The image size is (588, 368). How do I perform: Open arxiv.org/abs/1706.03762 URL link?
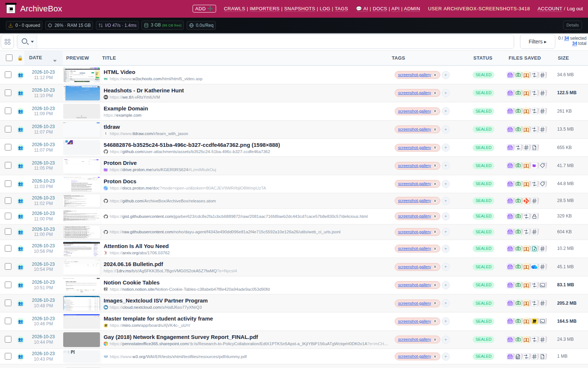140,253
